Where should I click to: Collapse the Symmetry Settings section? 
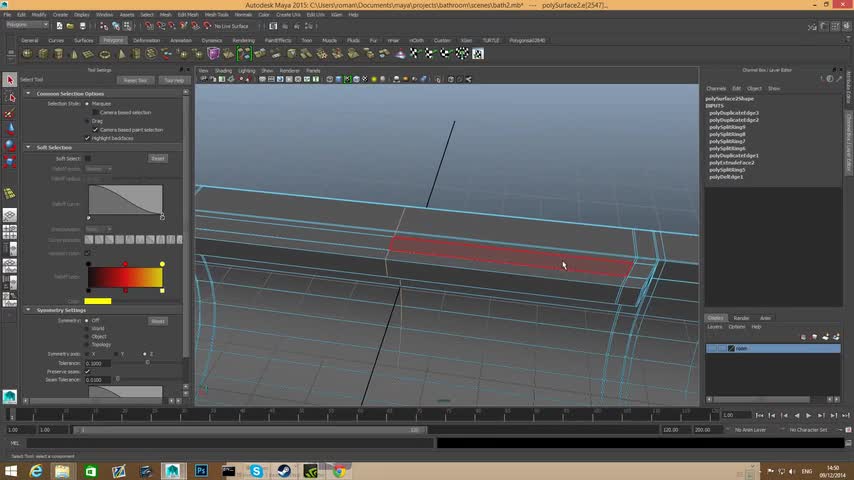tap(28, 310)
